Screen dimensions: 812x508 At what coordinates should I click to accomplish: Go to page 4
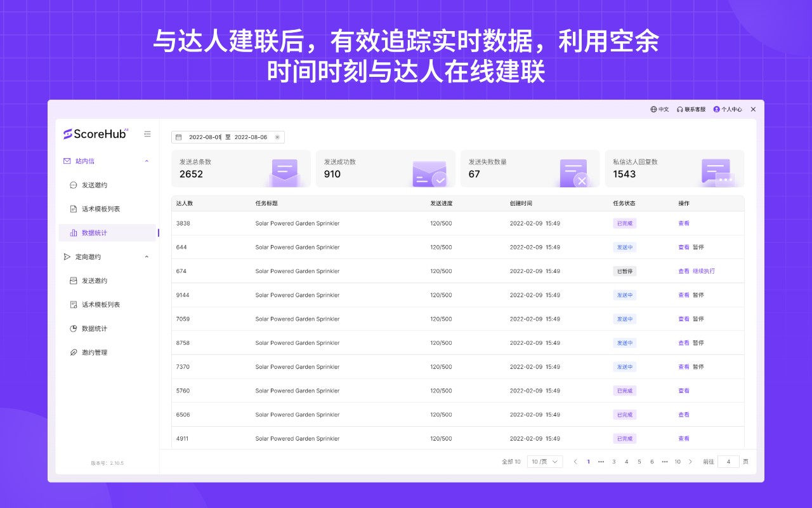626,462
